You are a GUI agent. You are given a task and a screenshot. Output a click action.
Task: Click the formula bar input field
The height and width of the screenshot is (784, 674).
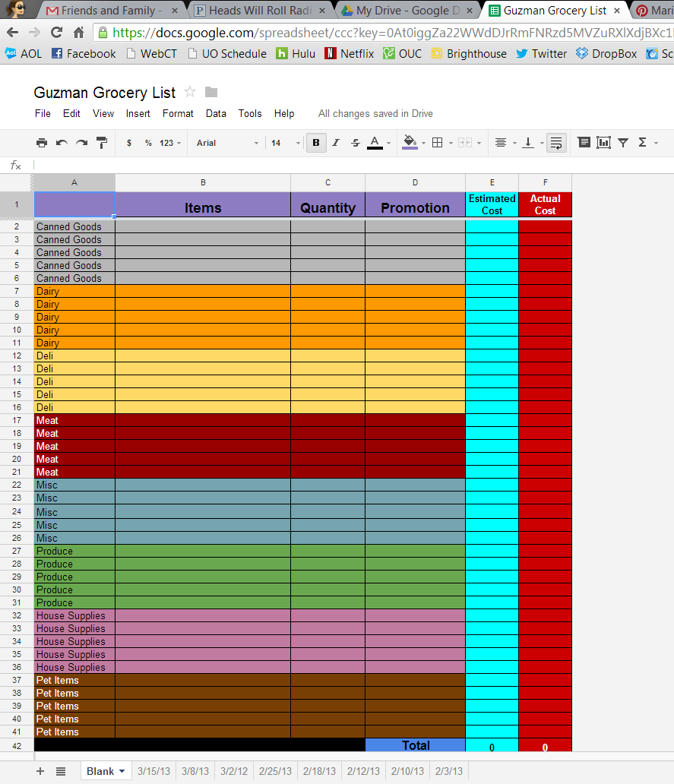(350, 165)
